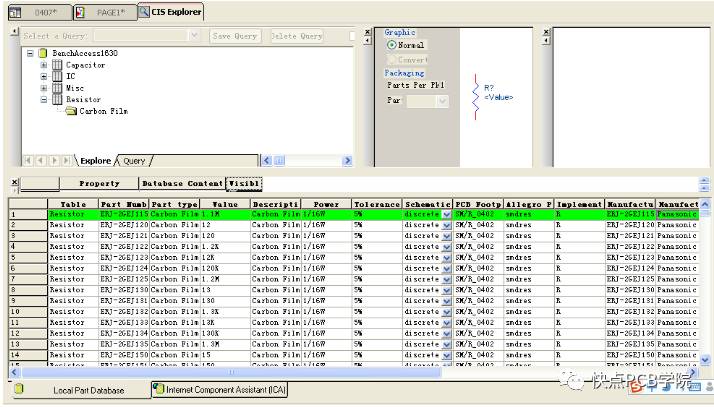Click the Resistor table icon
The image size is (714, 411).
click(57, 99)
